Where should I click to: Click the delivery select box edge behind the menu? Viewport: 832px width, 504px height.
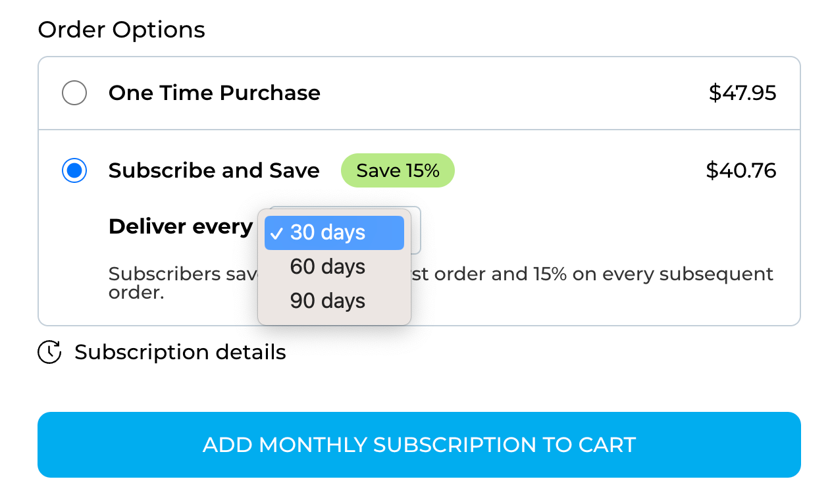pos(417,230)
